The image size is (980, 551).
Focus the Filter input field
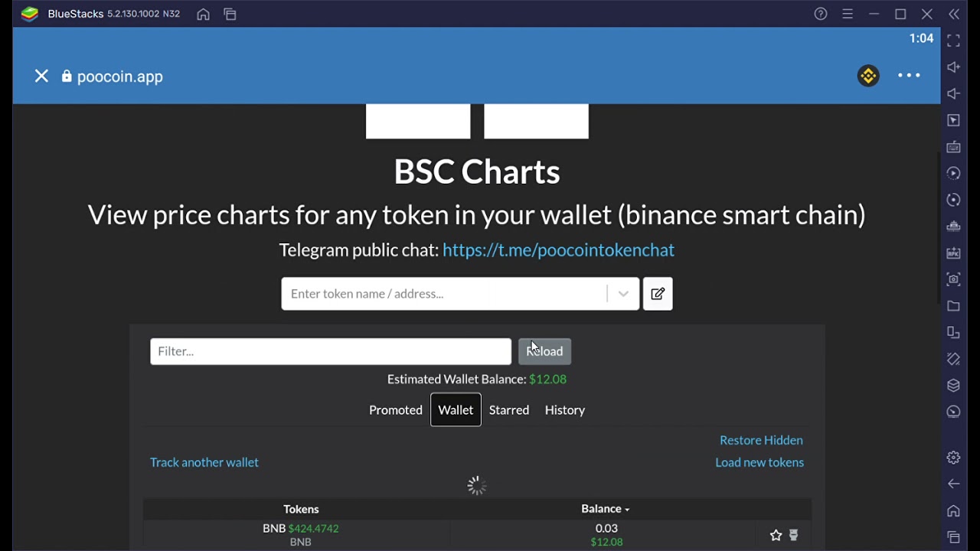click(331, 351)
